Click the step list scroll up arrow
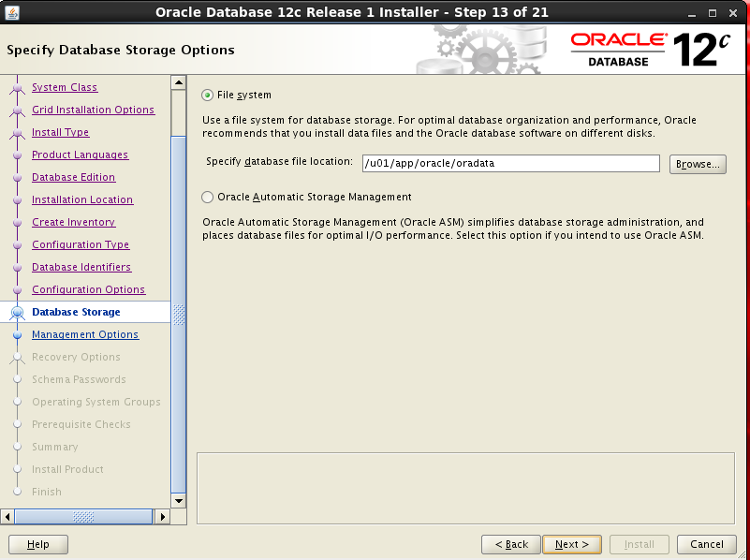Viewport: 750px width, 560px height. click(x=179, y=82)
